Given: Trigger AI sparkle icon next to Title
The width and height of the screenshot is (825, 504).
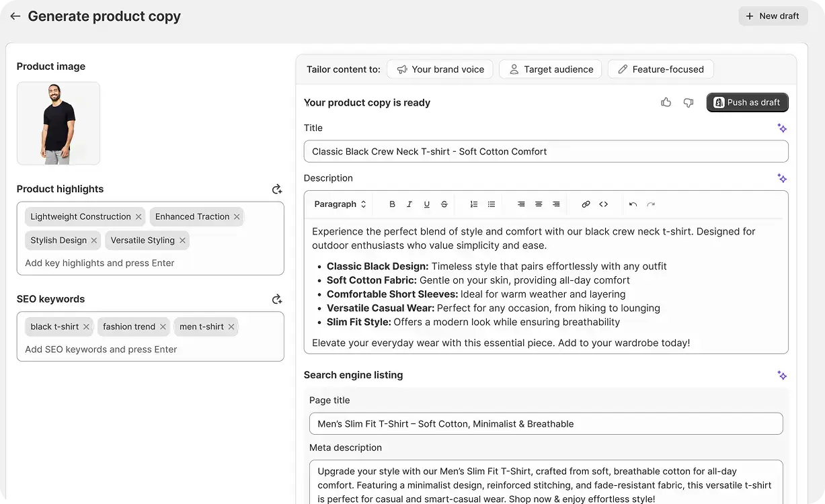Looking at the screenshot, I should [x=781, y=128].
